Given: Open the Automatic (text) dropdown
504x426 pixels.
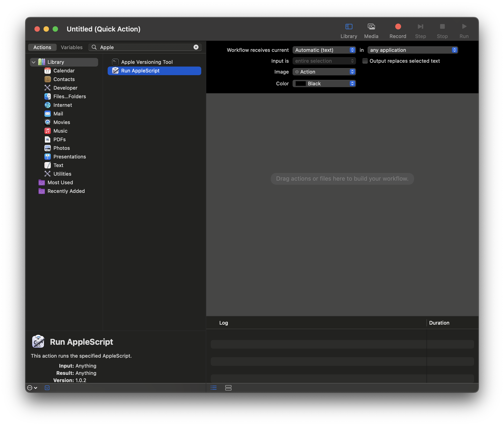Looking at the screenshot, I should coord(324,50).
